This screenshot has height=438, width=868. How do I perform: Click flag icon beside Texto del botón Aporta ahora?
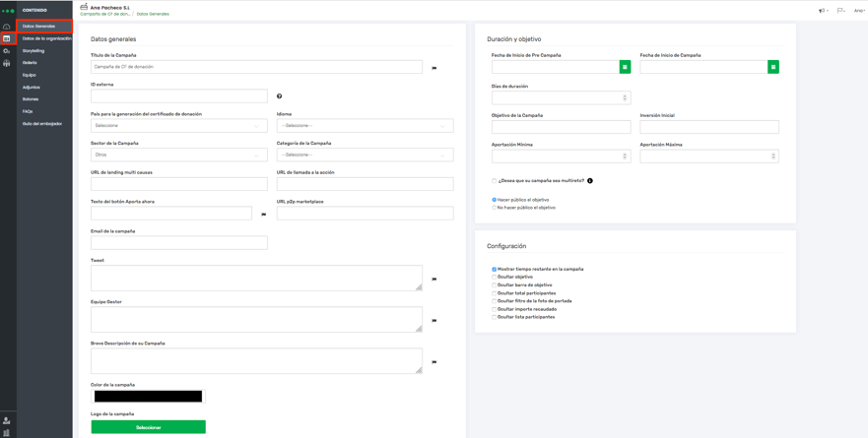(263, 214)
